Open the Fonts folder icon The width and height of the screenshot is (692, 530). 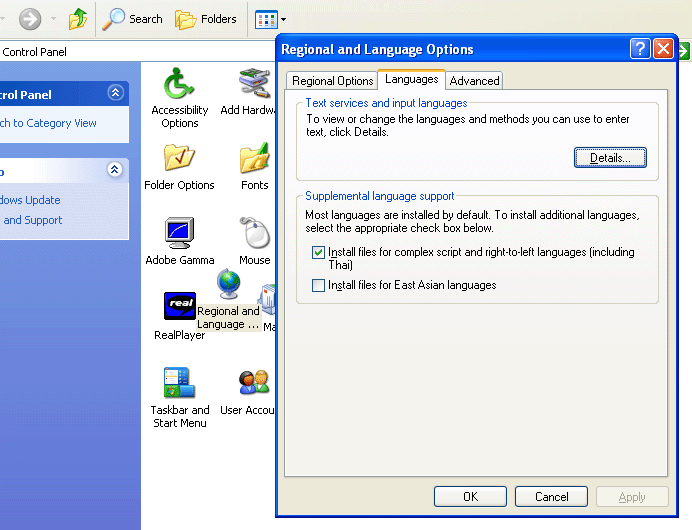point(255,160)
